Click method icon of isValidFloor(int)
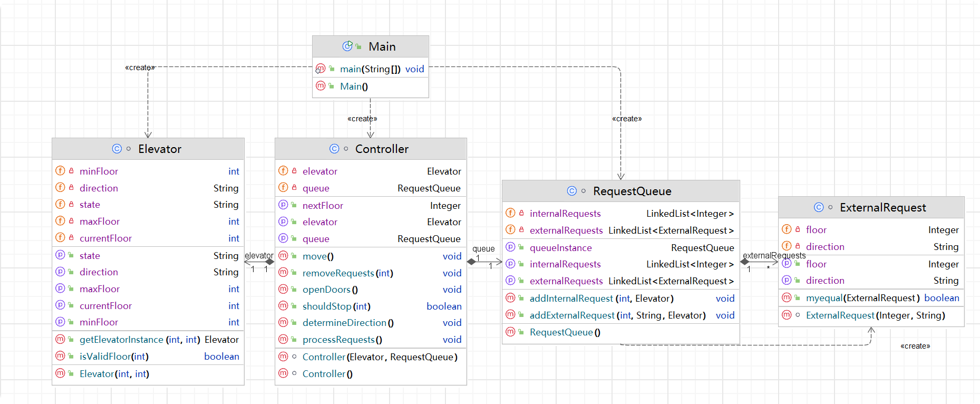This screenshot has height=404, width=980. click(x=60, y=356)
